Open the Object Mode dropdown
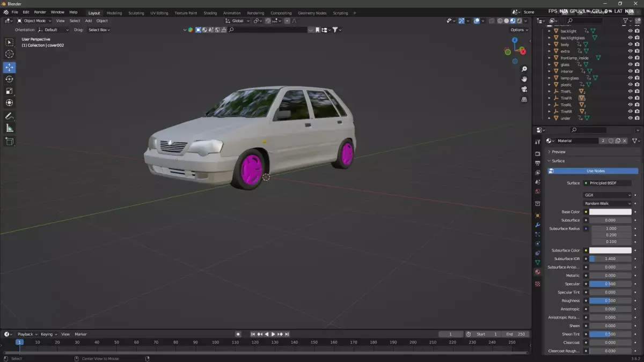The height and width of the screenshot is (362, 644). pyautogui.click(x=34, y=21)
